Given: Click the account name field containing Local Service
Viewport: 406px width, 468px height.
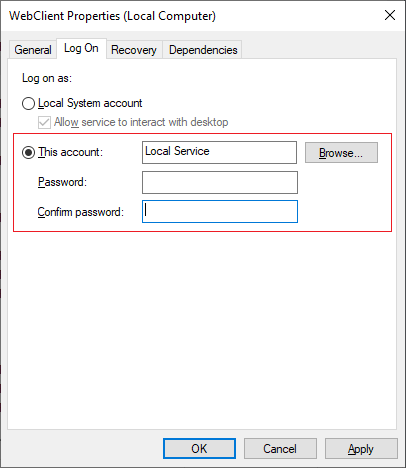Looking at the screenshot, I should point(219,152).
